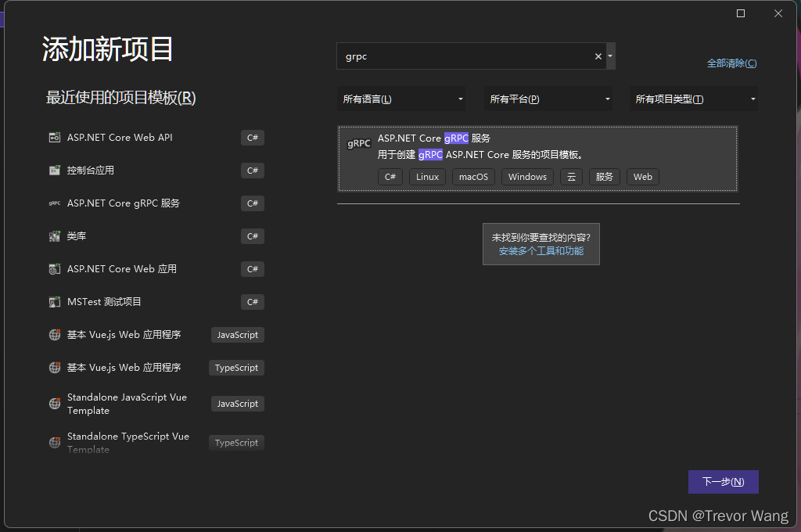This screenshot has height=532, width=801.
Task: Click the MSTest 测试项目 icon
Action: pyautogui.click(x=54, y=302)
